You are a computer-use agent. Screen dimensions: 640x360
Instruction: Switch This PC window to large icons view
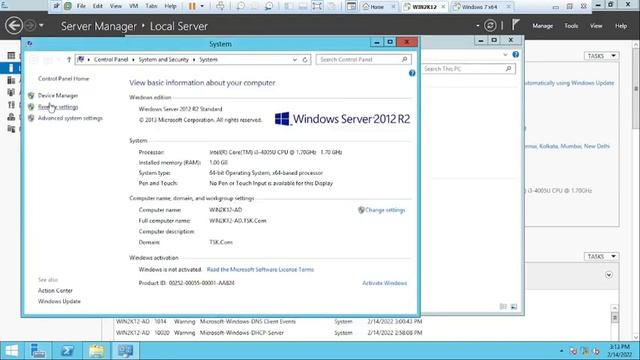pyautogui.click(x=514, y=307)
